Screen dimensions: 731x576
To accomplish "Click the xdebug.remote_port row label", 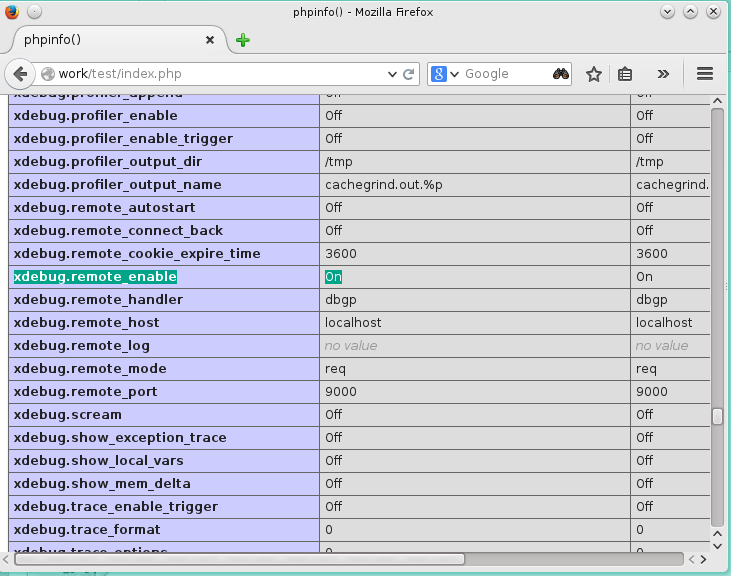I will (85, 392).
